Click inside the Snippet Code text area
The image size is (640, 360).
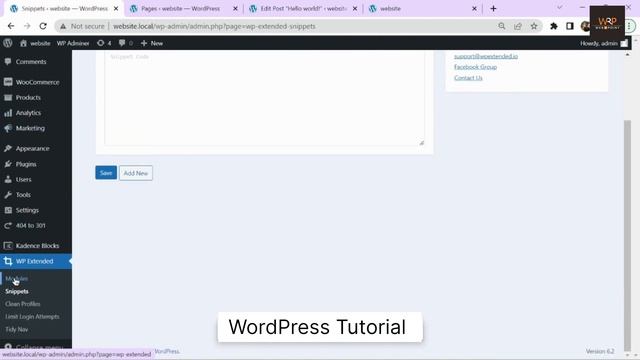click(x=264, y=98)
